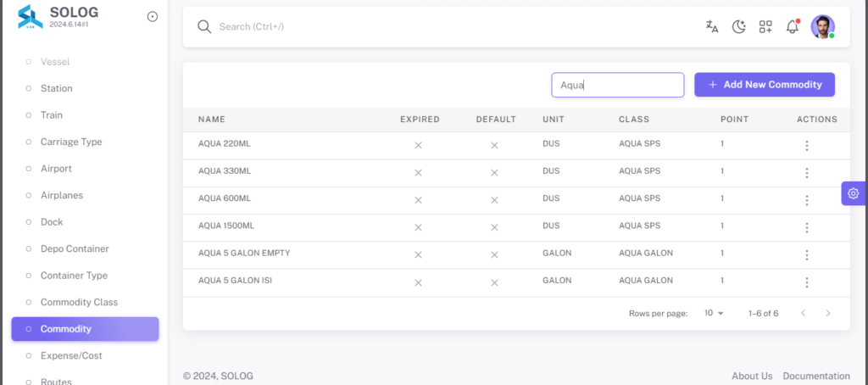Image resolution: width=868 pixels, height=385 pixels.
Task: Click Add New Commodity button
Action: click(x=765, y=85)
